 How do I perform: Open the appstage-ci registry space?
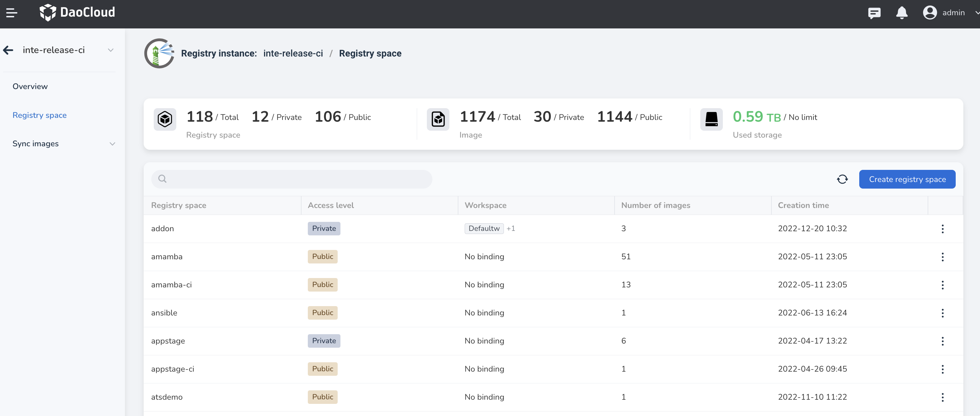(173, 369)
